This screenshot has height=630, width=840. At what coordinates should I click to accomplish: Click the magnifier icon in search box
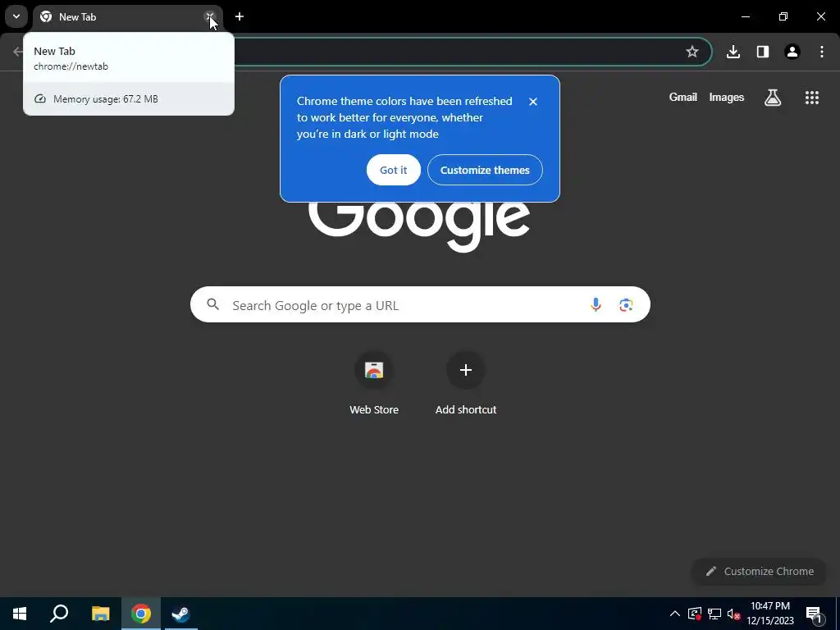pyautogui.click(x=212, y=304)
